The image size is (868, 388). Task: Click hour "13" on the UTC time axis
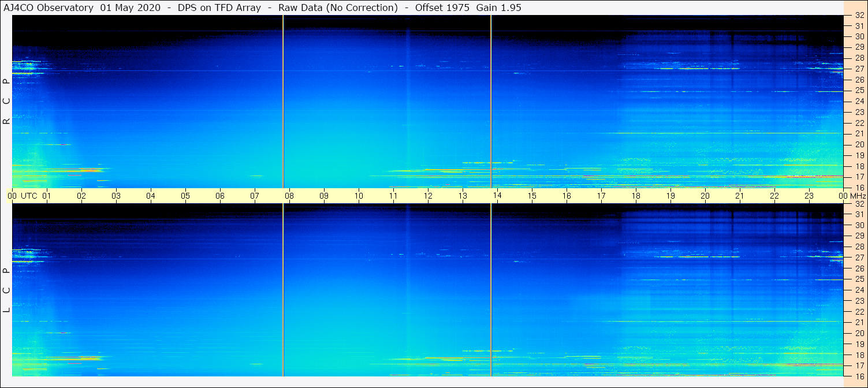coord(463,196)
